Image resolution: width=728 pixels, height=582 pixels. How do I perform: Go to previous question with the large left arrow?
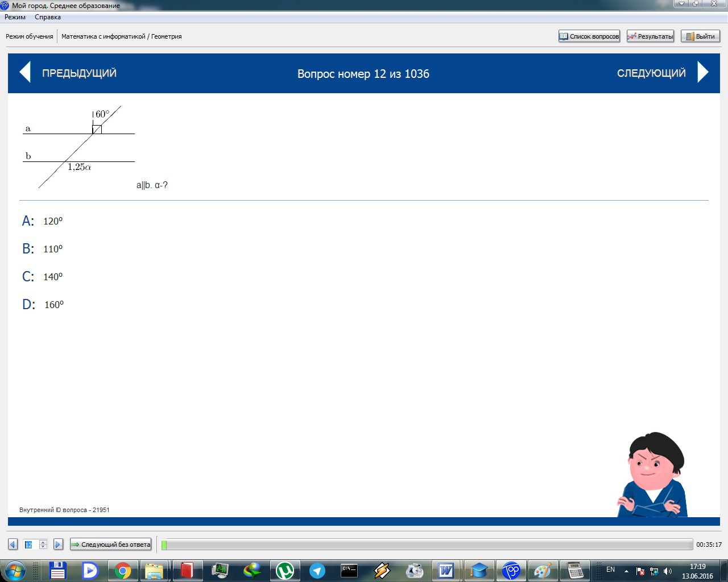click(25, 73)
